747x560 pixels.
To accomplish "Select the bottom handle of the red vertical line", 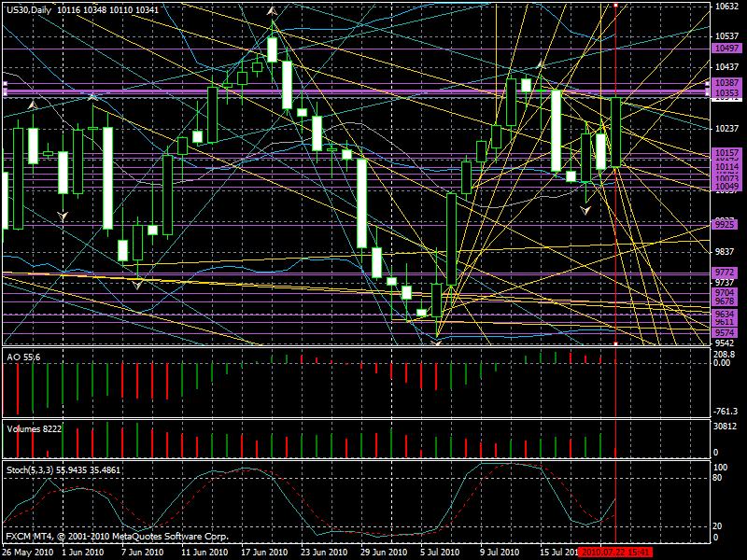I will (x=615, y=343).
